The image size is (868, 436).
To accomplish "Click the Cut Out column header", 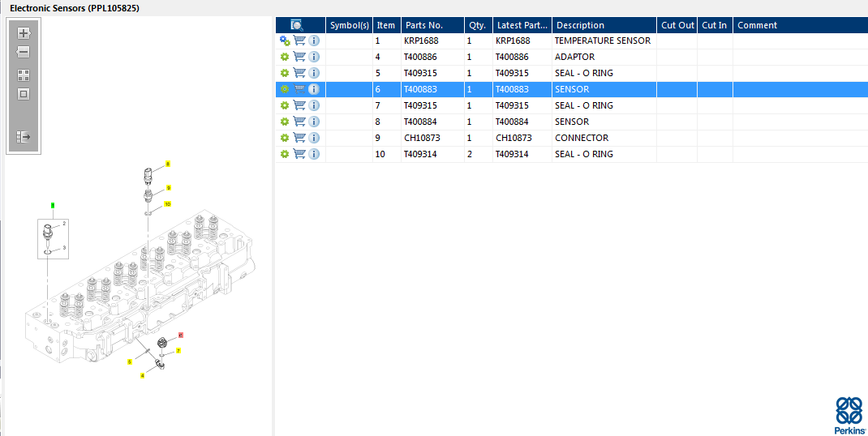I will tap(677, 25).
